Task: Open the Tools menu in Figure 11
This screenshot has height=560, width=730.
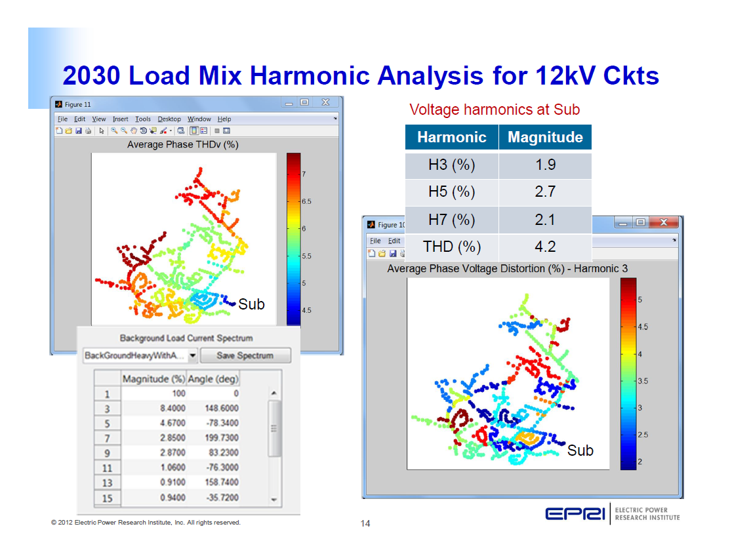Action: 142,119
